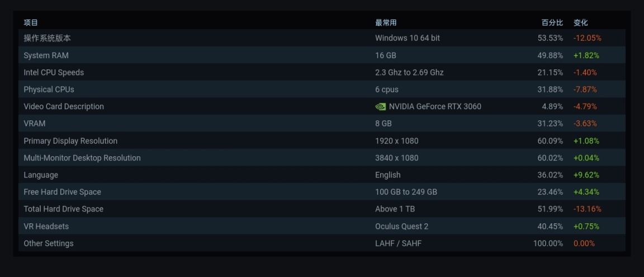
Task: Click the Windows 10 64 bit value
Action: tap(408, 38)
